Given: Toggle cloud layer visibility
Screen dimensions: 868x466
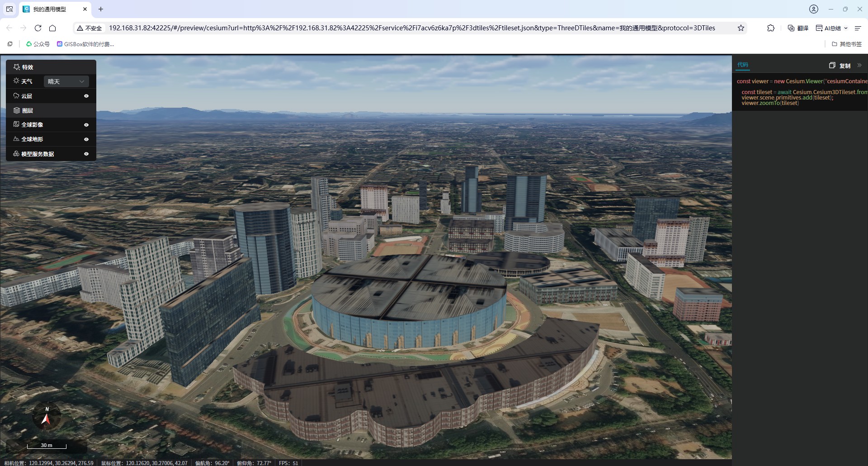Looking at the screenshot, I should coord(86,96).
